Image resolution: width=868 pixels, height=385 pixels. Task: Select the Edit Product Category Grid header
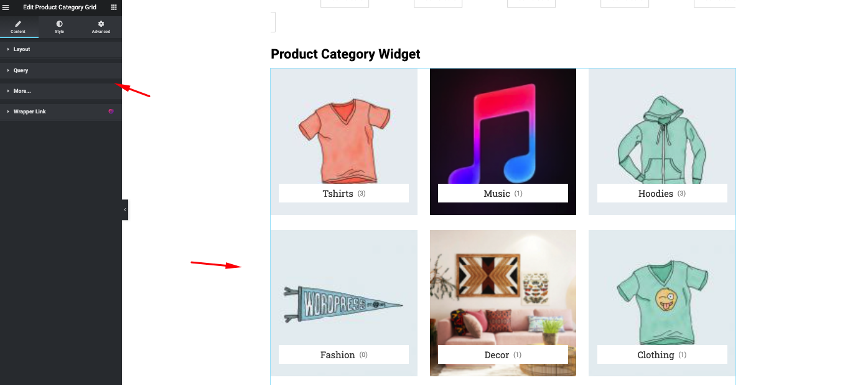[x=60, y=7]
